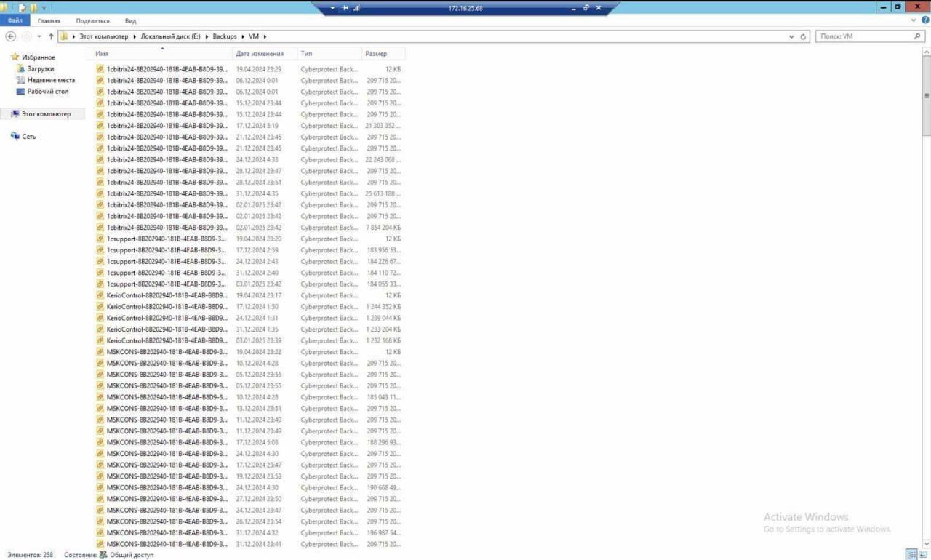Viewport: 931px width, 560px height.
Task: Switch to the Вид ribbon tab
Action: (130, 21)
